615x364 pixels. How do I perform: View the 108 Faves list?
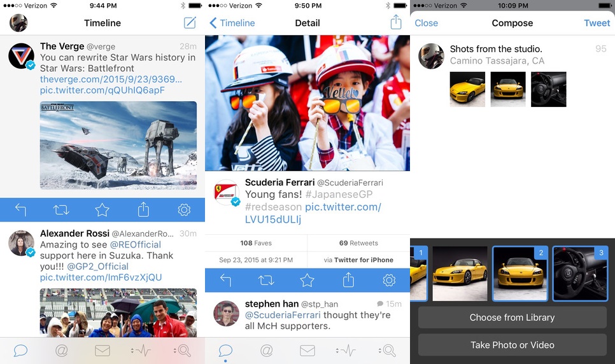(256, 243)
